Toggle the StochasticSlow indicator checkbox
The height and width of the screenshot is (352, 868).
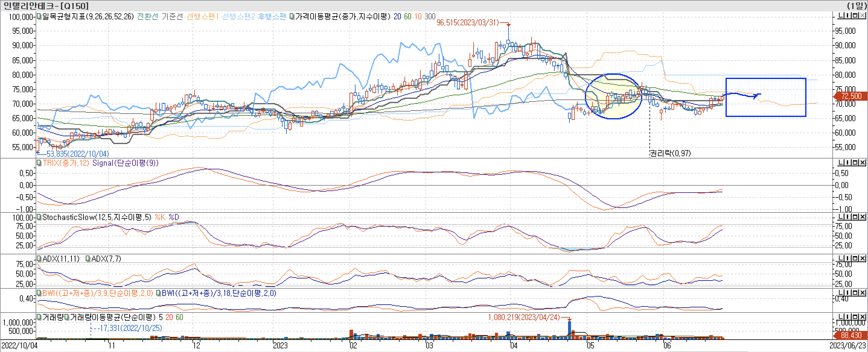[x=39, y=217]
